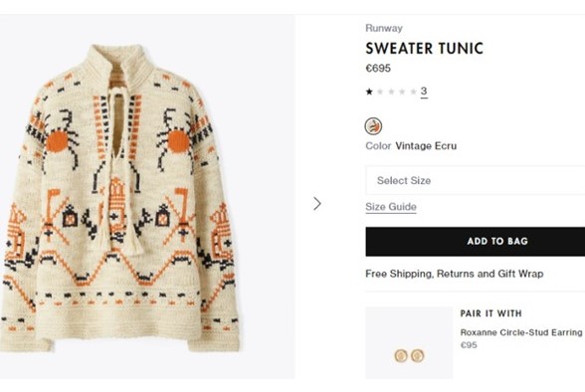The image size is (585, 392).
Task: Open the 3 reviews count link
Action: pos(424,92)
